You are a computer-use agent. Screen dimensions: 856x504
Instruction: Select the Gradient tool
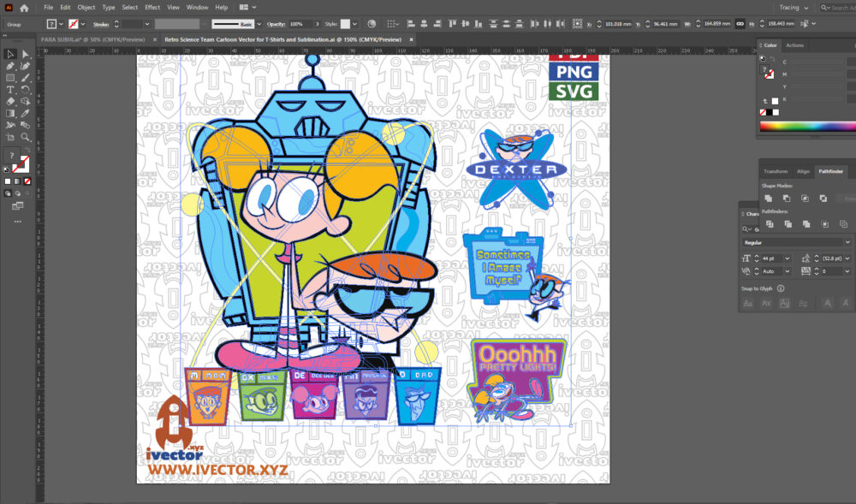(9, 114)
